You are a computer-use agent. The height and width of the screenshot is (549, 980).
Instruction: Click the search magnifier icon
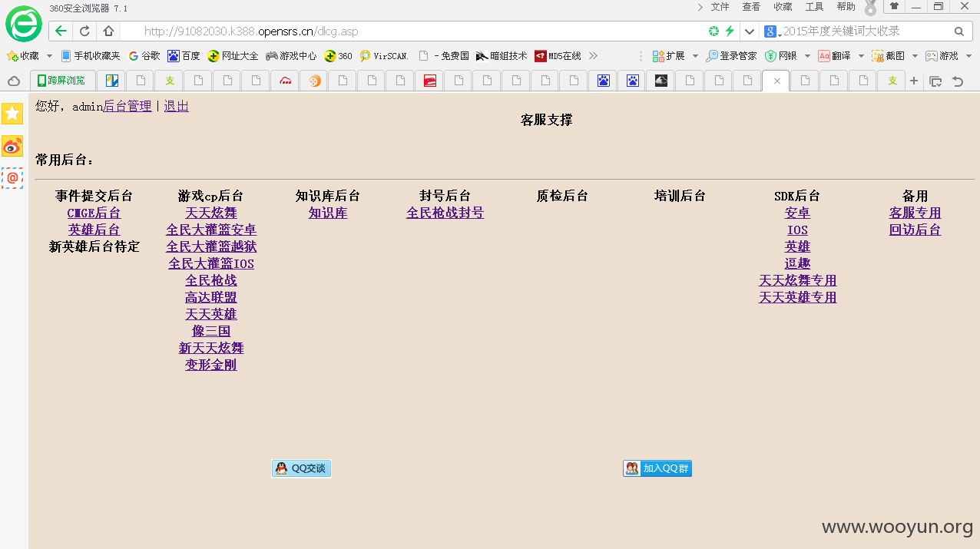click(958, 31)
